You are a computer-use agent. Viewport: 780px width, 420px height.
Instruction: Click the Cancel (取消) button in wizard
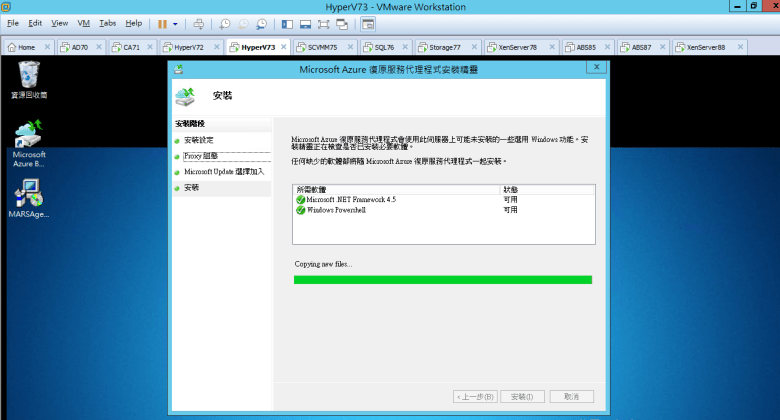coord(571,396)
